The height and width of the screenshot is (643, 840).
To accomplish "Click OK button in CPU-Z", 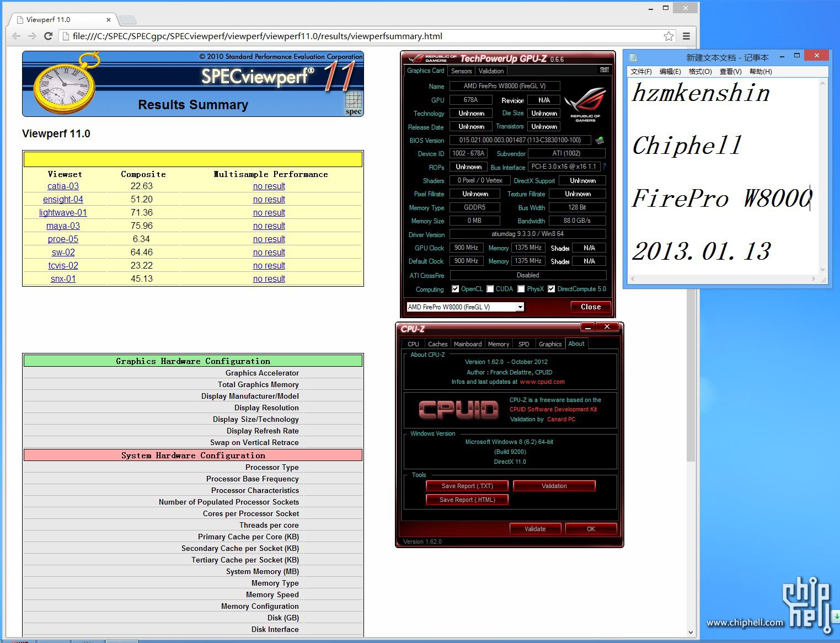I will 591,529.
